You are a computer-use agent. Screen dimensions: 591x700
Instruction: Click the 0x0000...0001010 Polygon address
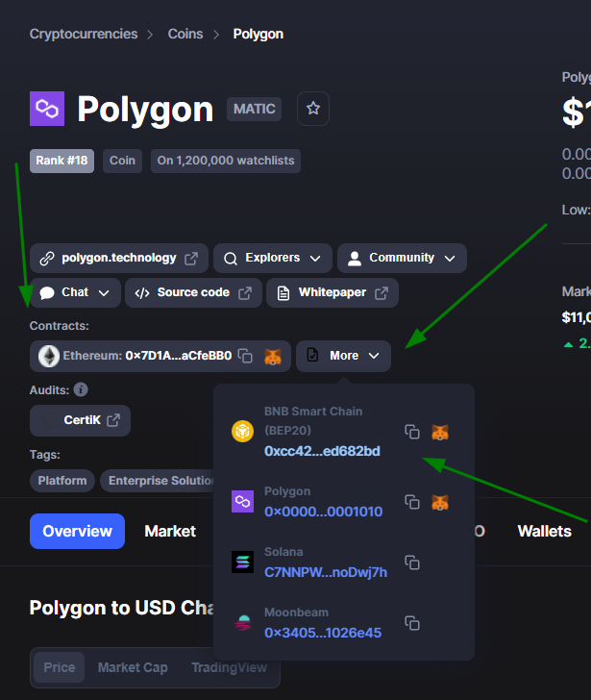tap(324, 512)
